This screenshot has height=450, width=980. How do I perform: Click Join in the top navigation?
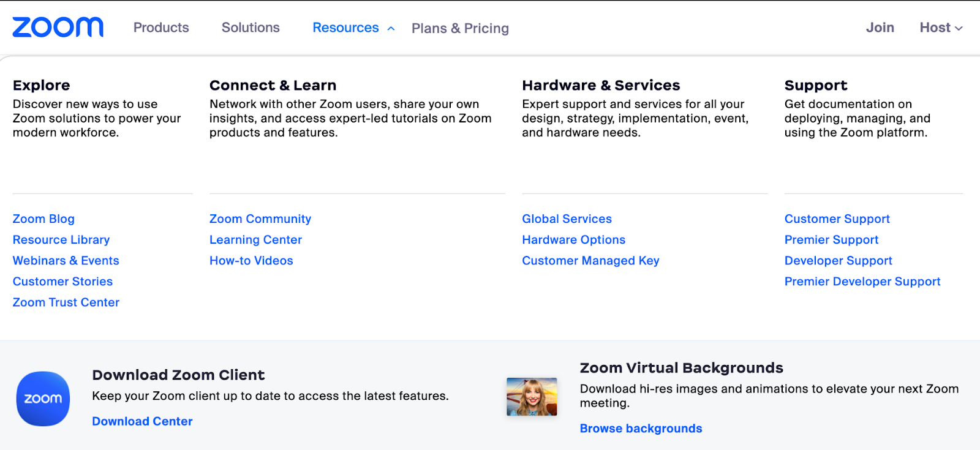(x=880, y=28)
